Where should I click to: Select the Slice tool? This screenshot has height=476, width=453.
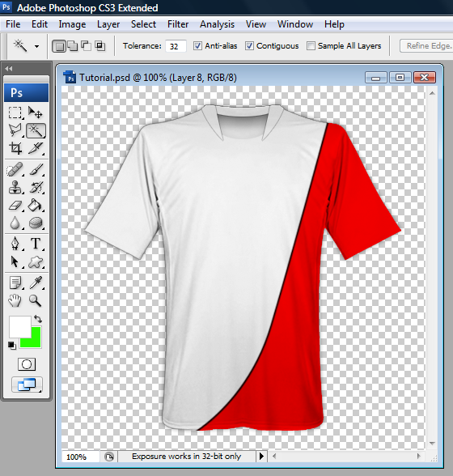(x=36, y=148)
